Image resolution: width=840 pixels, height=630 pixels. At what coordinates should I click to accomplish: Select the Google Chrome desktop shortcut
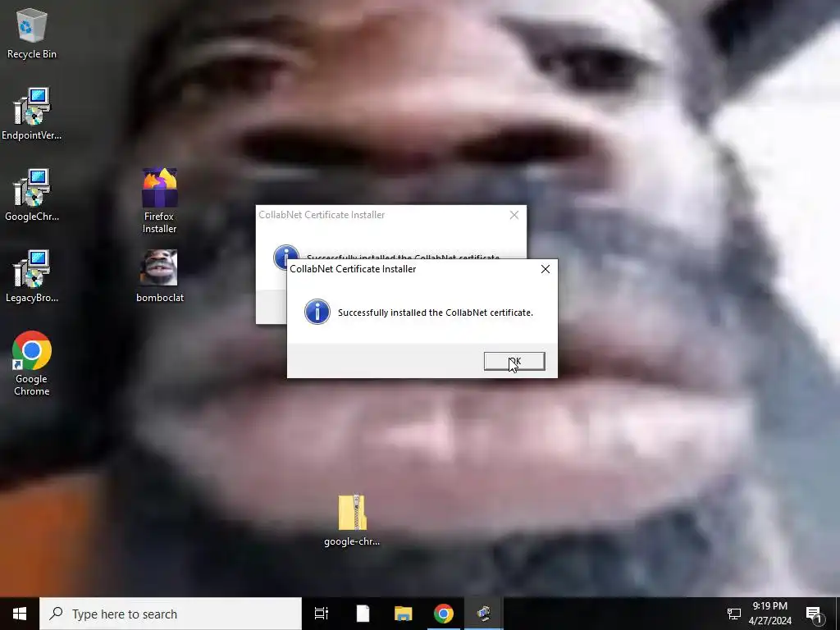(x=32, y=363)
